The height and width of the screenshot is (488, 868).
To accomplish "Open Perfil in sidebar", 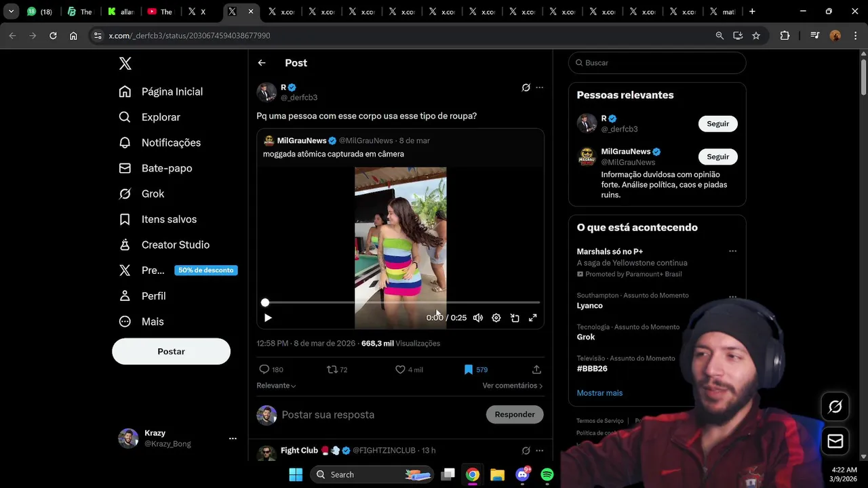I will point(142,296).
